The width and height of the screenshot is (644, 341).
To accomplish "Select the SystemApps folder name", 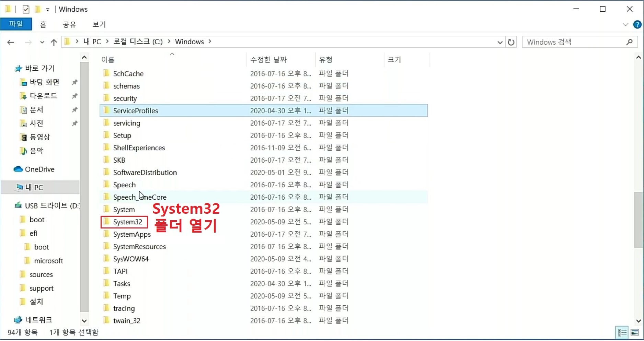I will click(x=132, y=234).
